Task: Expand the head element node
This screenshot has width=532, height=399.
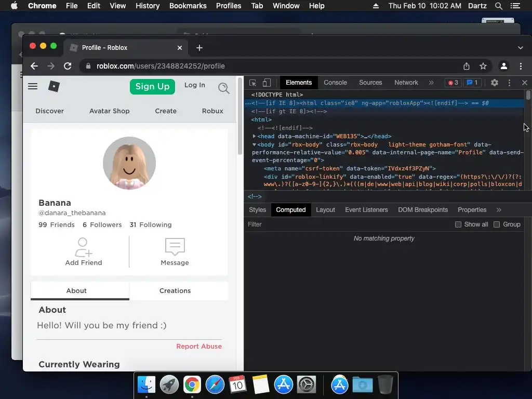Action: point(254,136)
